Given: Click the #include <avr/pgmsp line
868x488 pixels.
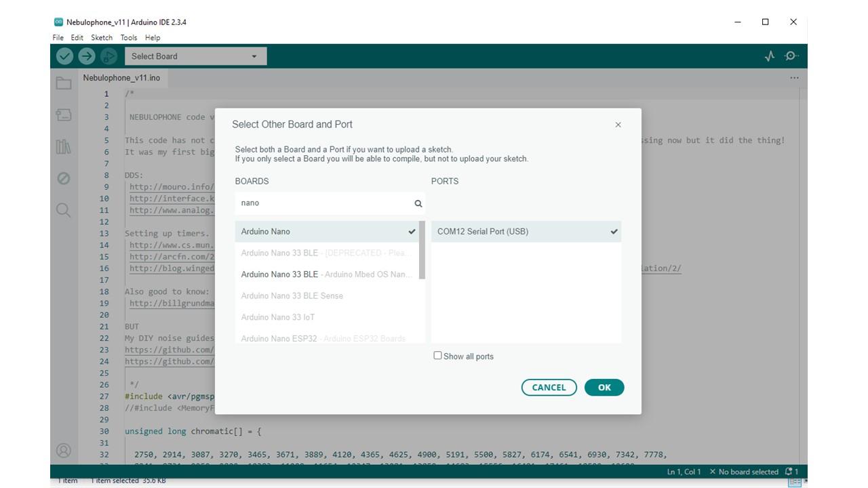Looking at the screenshot, I should [x=170, y=396].
